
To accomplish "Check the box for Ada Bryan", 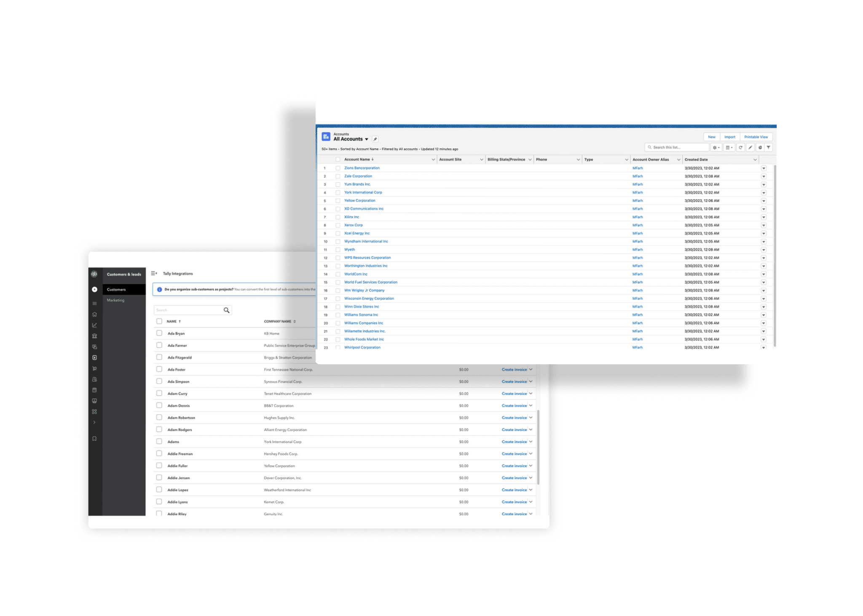I will (159, 333).
